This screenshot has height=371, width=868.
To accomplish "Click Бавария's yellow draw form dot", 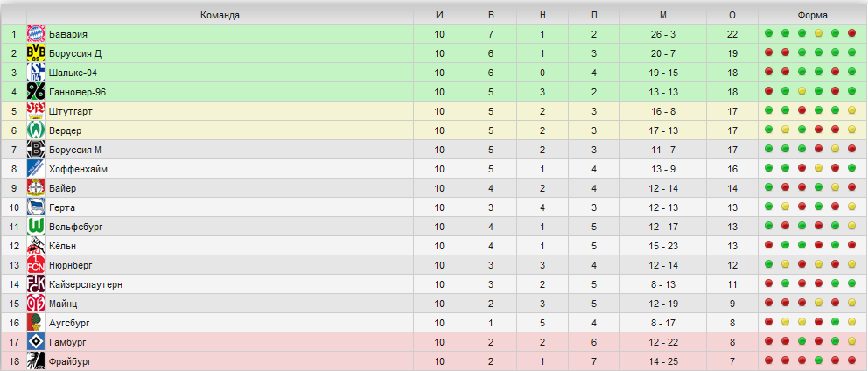I will [x=818, y=33].
